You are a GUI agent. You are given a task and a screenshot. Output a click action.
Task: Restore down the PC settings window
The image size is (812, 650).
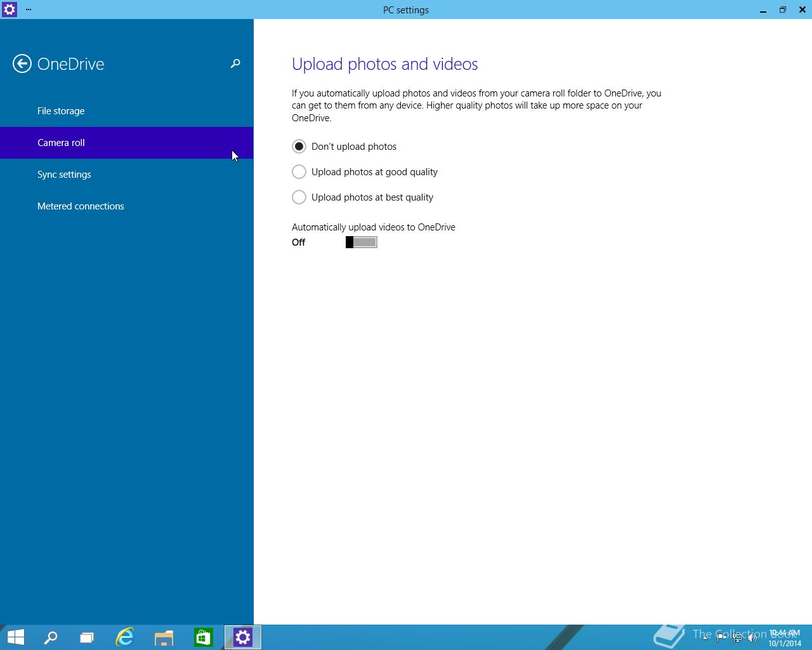click(x=783, y=10)
